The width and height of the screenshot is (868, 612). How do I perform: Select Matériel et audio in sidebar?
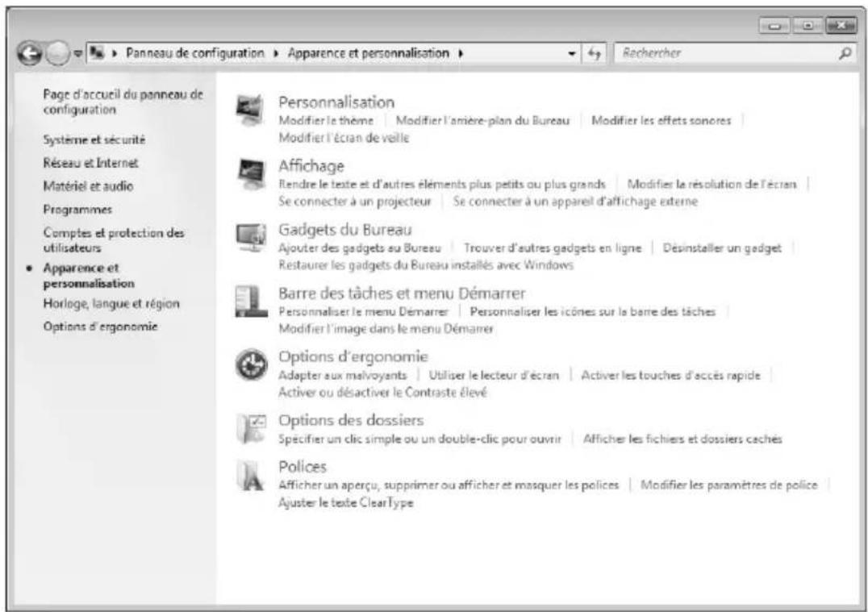click(88, 186)
